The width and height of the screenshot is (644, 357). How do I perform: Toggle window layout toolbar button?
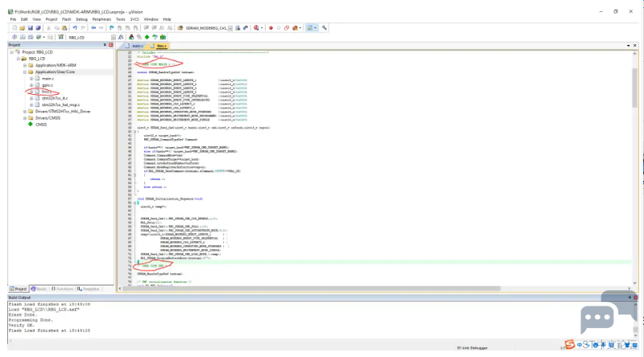310,28
